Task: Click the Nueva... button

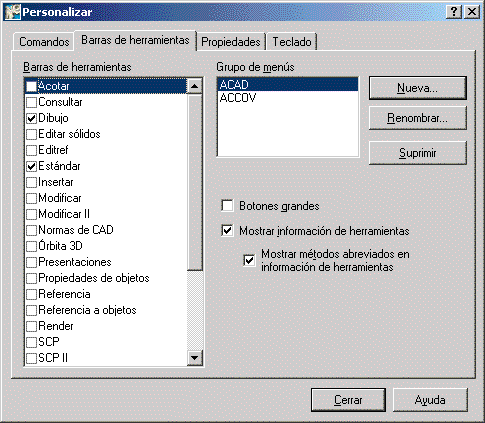Action: (417, 88)
